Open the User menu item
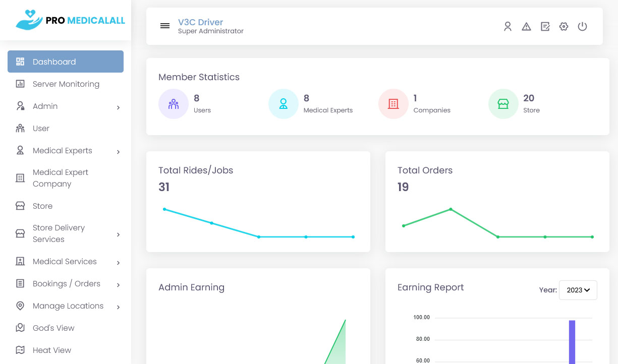The height and width of the screenshot is (364, 618). [66, 128]
